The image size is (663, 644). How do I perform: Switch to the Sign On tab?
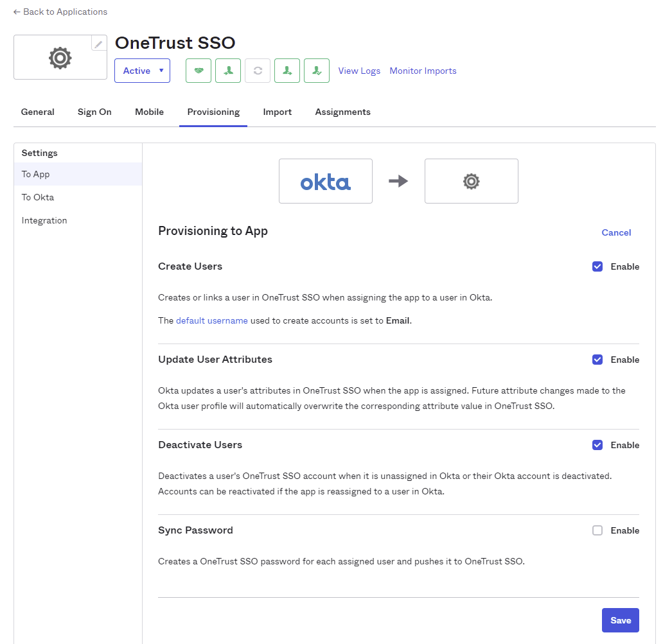click(94, 112)
